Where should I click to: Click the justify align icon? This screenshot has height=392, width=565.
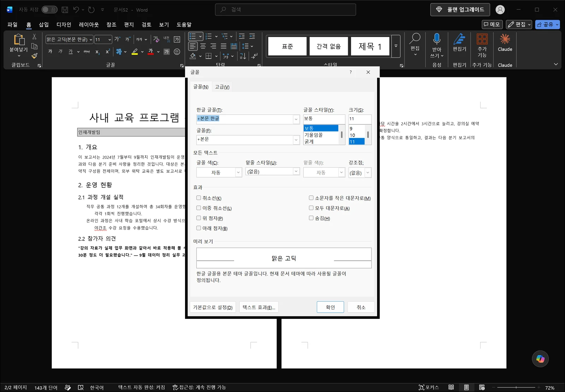click(x=224, y=46)
